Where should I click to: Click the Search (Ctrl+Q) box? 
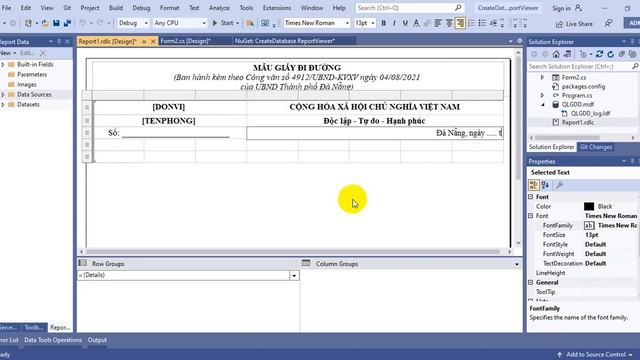pos(409,8)
